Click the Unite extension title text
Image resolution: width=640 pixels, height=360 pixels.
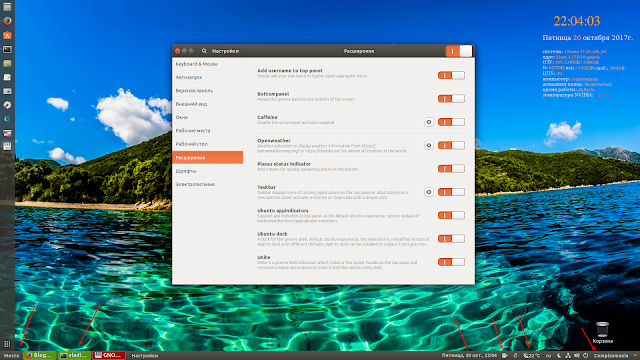tap(264, 257)
